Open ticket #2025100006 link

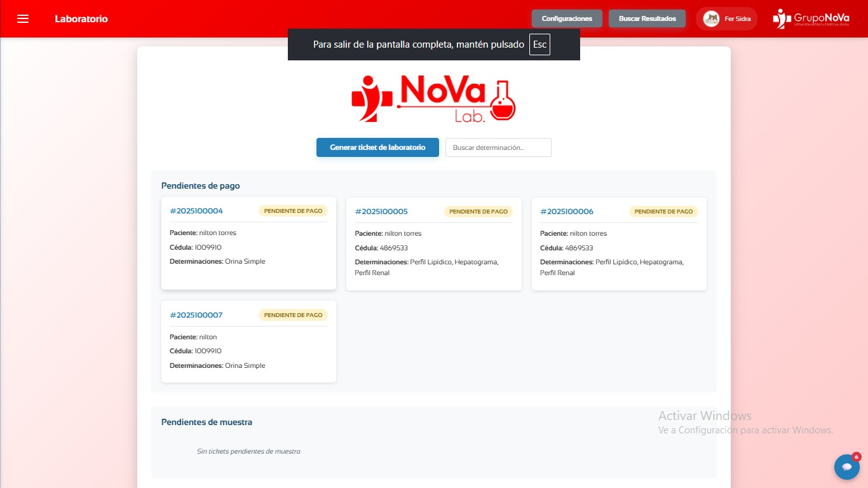coord(567,212)
